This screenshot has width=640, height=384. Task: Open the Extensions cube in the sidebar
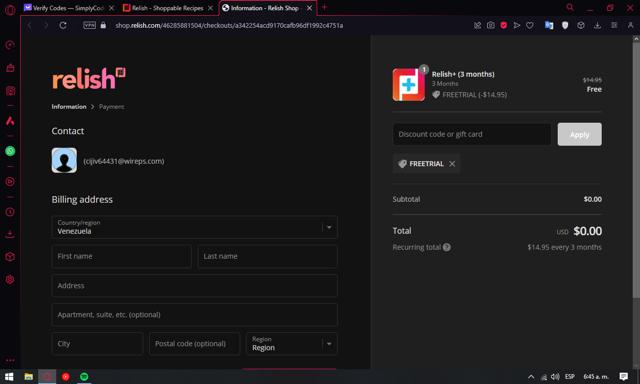[10, 257]
